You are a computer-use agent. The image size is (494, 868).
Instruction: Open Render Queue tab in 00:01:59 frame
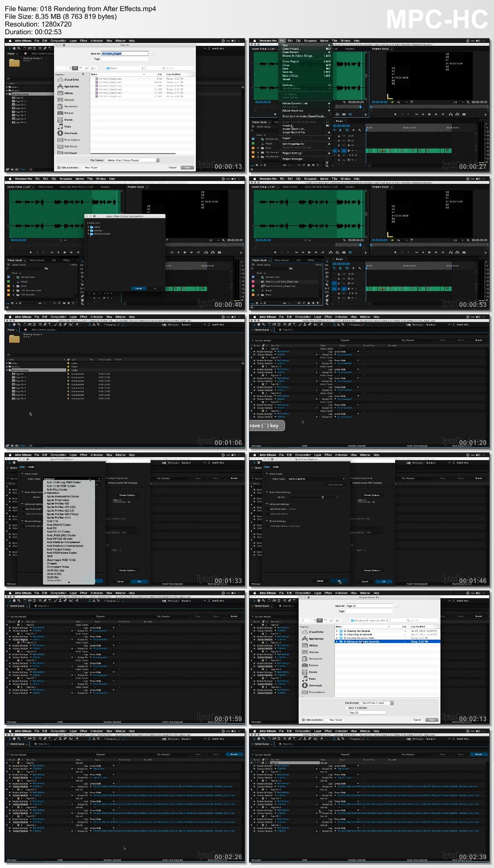point(17,606)
